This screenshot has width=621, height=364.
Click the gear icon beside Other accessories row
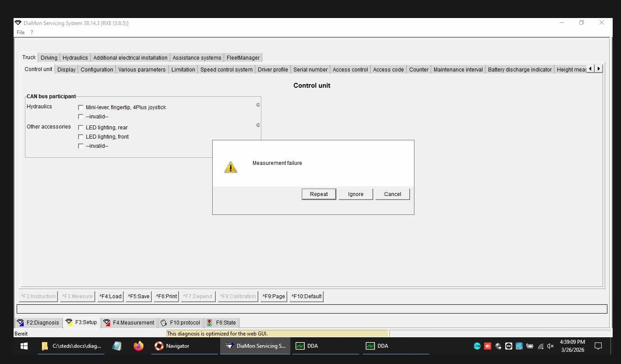(x=258, y=125)
